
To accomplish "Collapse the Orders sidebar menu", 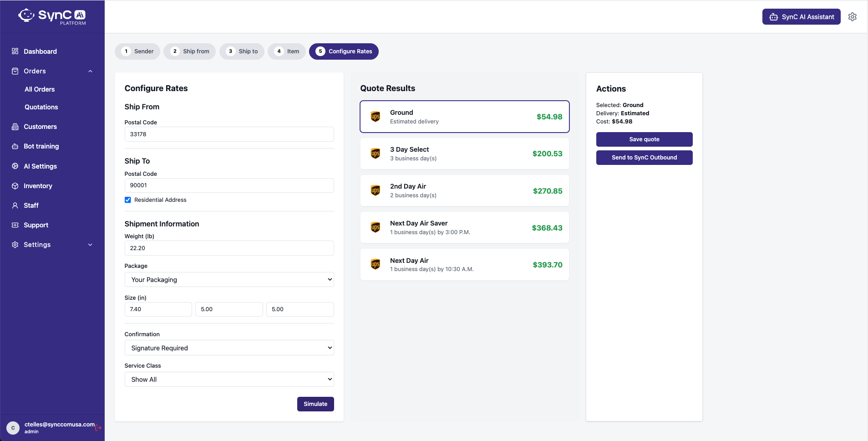I will 90,71.
